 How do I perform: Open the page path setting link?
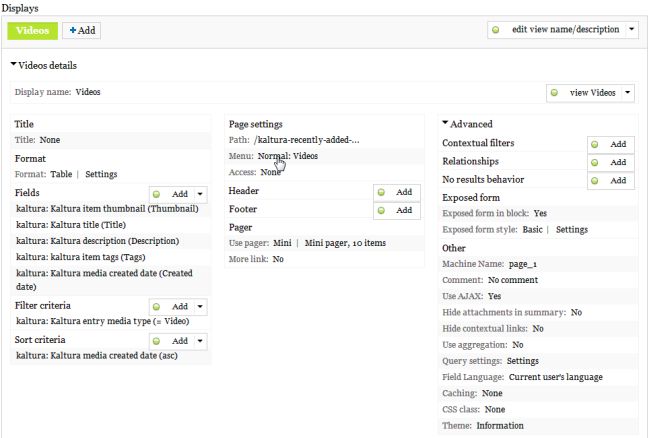(306, 140)
